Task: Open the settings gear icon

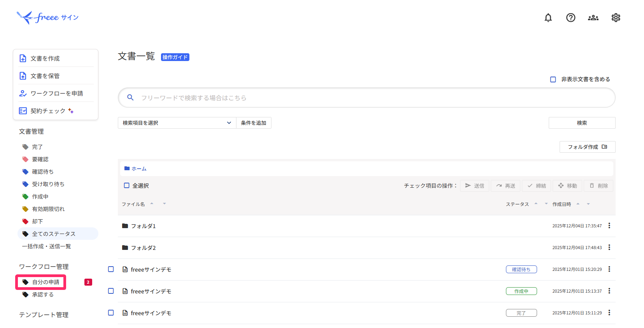Action: point(616,17)
